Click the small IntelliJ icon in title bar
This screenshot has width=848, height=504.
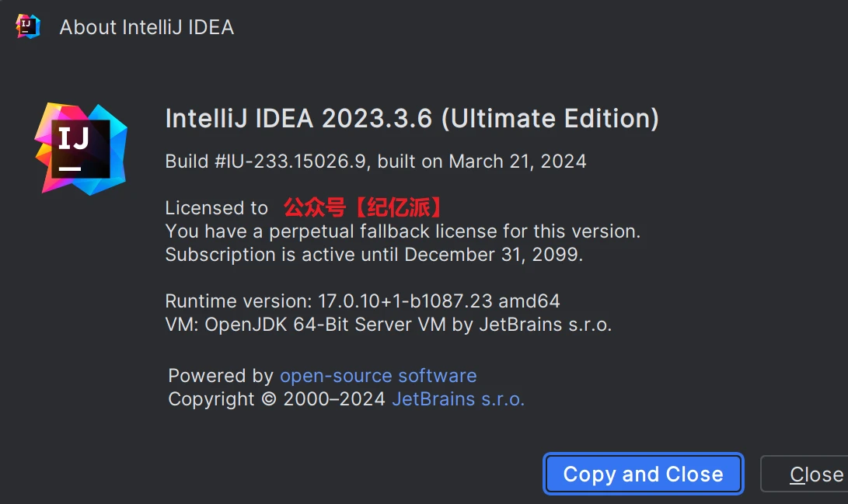pyautogui.click(x=28, y=26)
